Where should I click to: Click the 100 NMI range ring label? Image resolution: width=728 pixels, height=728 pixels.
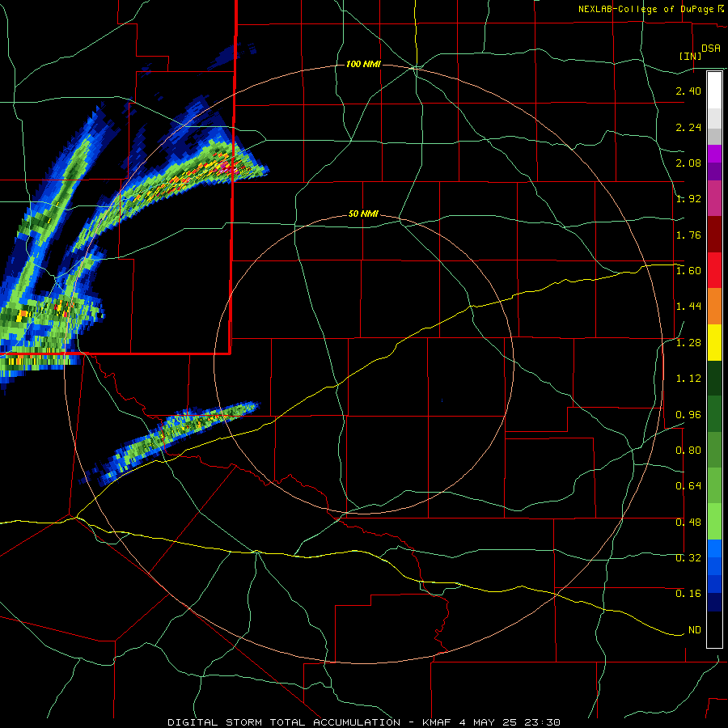[363, 64]
